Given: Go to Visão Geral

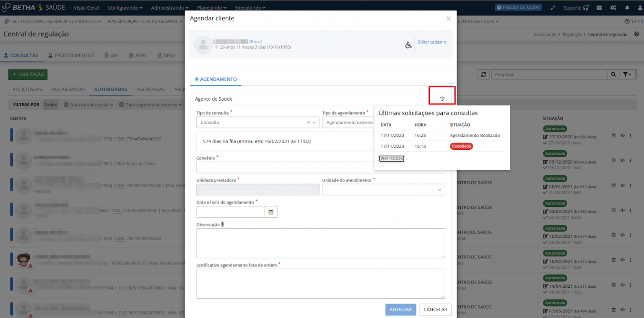Looking at the screenshot, I should tap(86, 8).
